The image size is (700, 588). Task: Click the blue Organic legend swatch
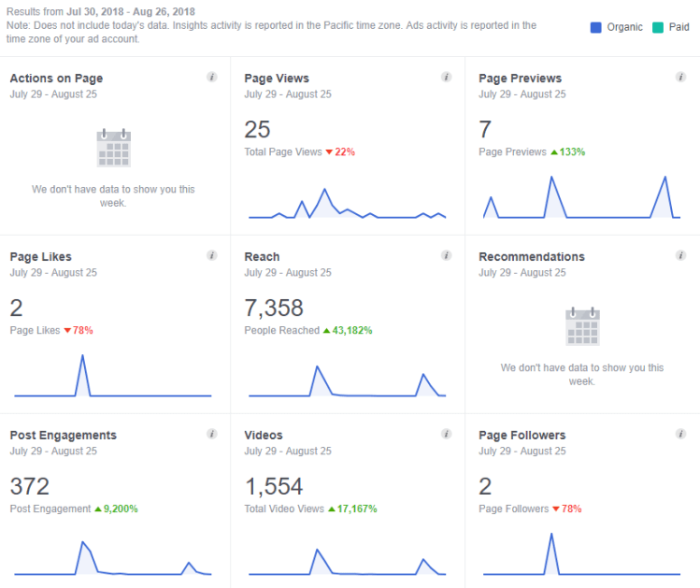(x=596, y=27)
